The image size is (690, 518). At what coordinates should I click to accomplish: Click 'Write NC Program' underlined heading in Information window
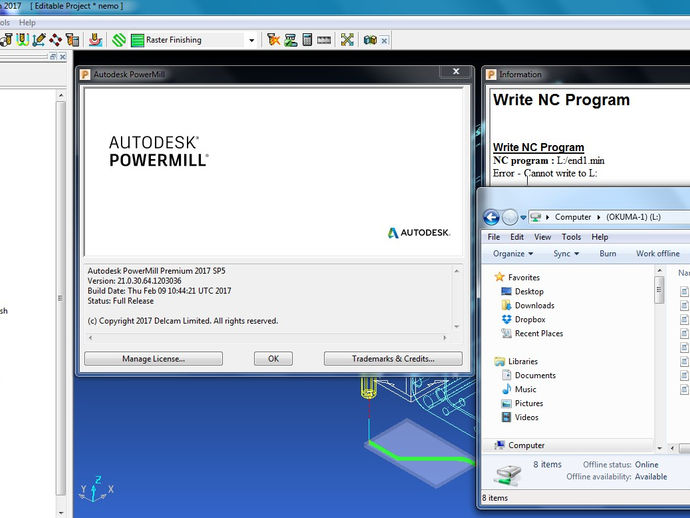[539, 147]
